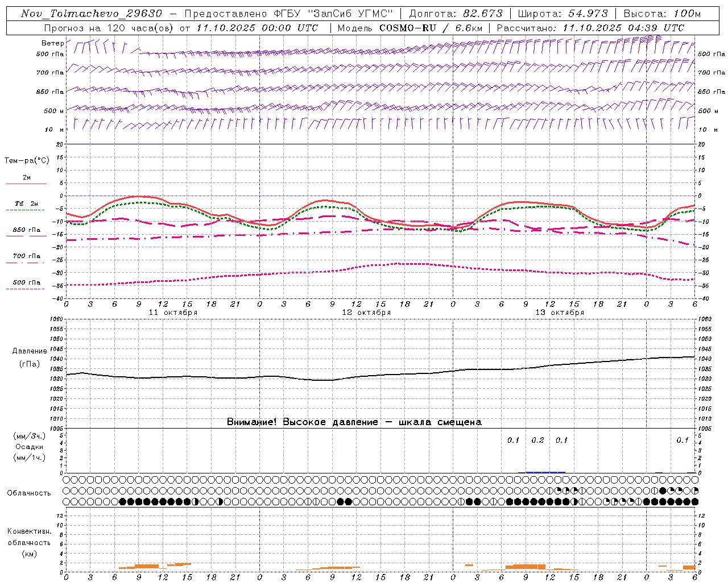Click the model name COSMO-RU / 6.6км
The height and width of the screenshot is (582, 728).
[431, 28]
